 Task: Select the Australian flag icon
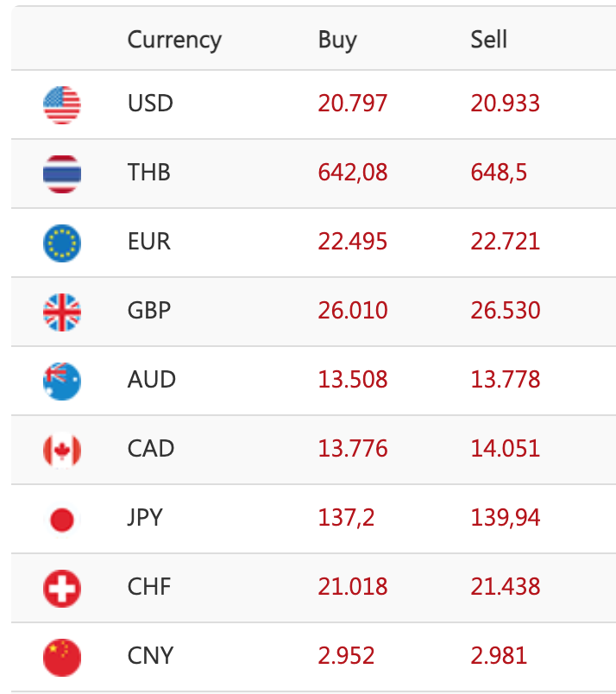point(62,382)
